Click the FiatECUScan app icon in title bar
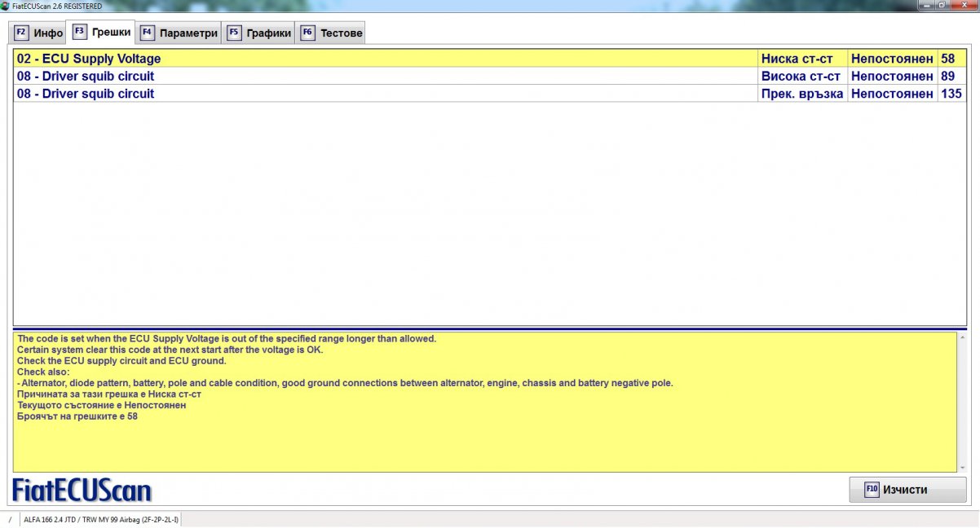This screenshot has height=528, width=980. click(x=5, y=6)
